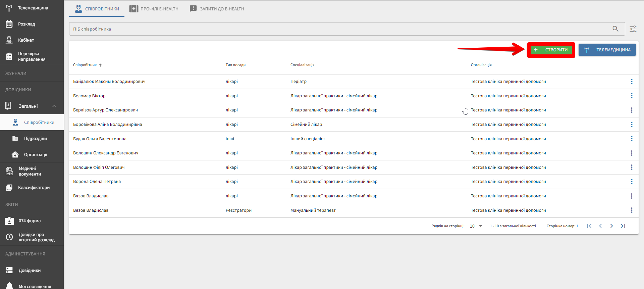Open rows per page dropdown
Screen dimensions: 644x289
(x=476, y=226)
